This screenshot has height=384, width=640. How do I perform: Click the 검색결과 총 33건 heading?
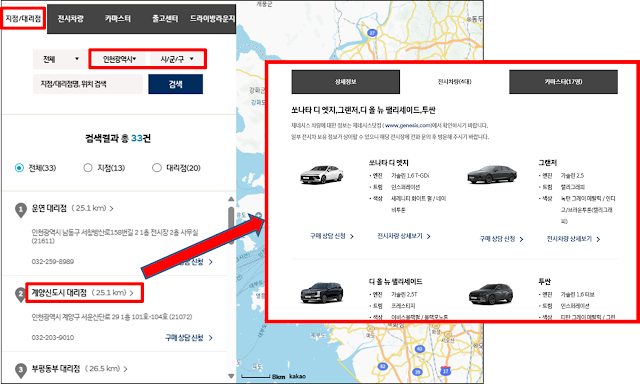(x=118, y=138)
